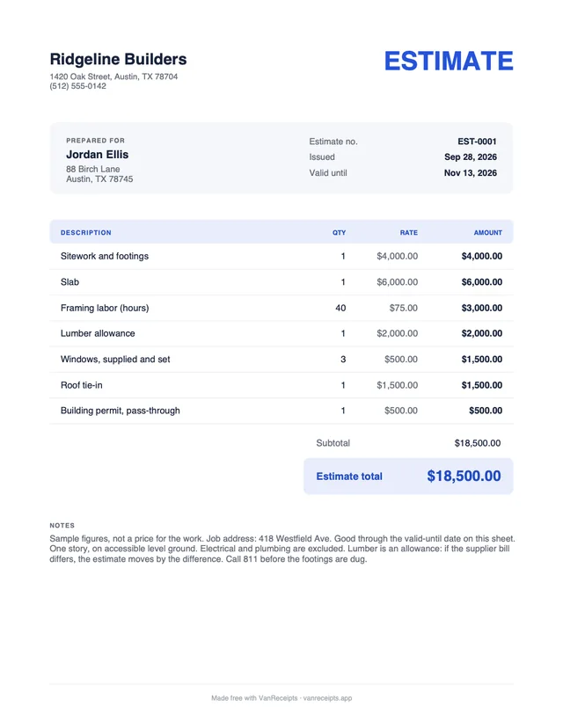Image resolution: width=563 pixels, height=728 pixels.
Task: Click the bold $2,000.00 Lumber amount
Action: [x=482, y=333]
